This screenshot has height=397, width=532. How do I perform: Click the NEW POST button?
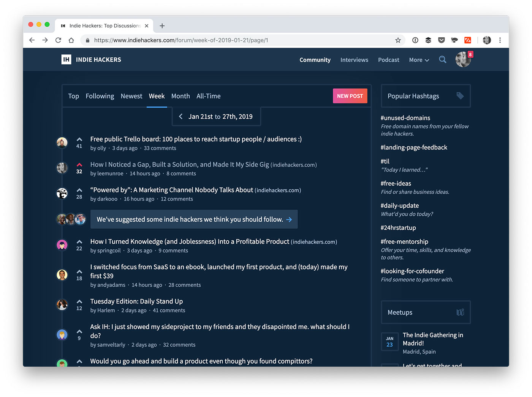click(350, 96)
